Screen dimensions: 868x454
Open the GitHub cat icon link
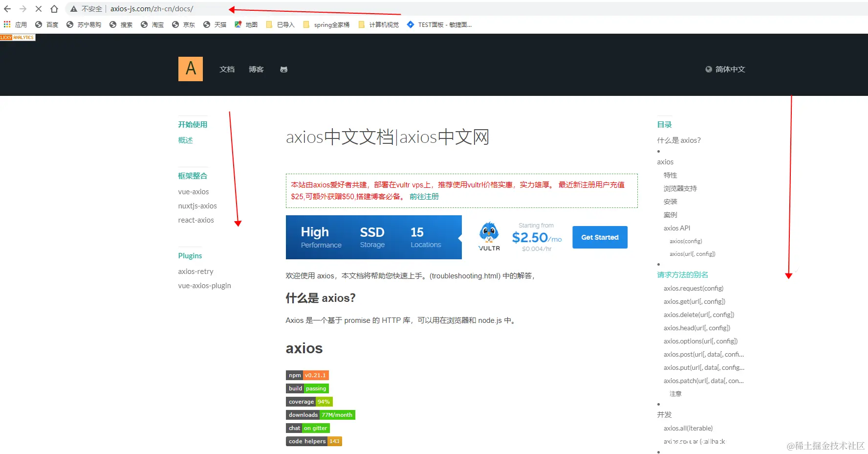[x=283, y=69]
